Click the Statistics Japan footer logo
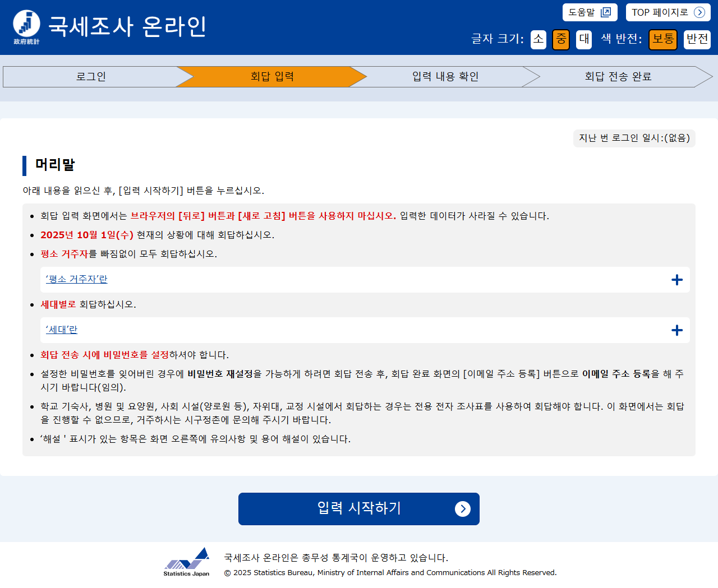 click(187, 562)
